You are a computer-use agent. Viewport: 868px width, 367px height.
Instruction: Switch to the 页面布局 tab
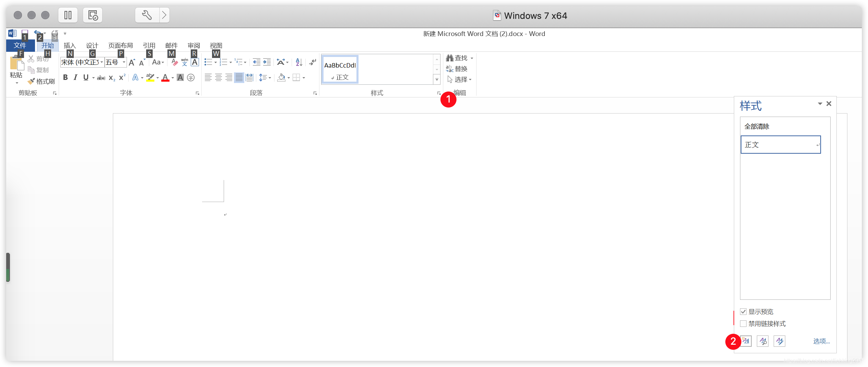(120, 46)
